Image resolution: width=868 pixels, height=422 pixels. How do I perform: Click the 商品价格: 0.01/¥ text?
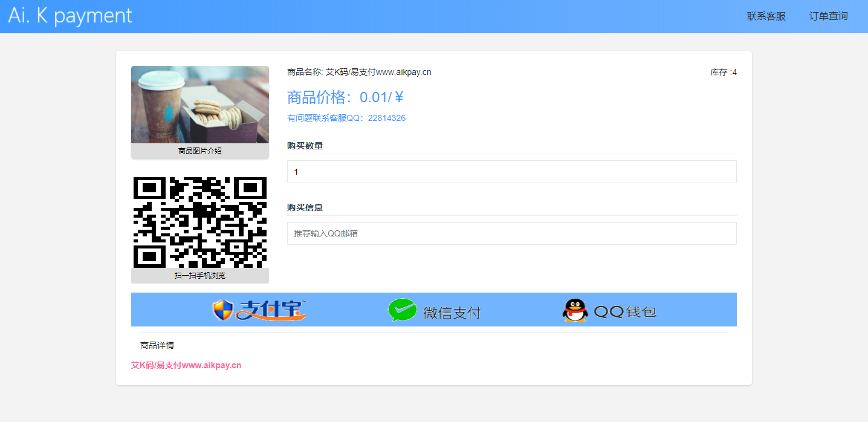[345, 97]
